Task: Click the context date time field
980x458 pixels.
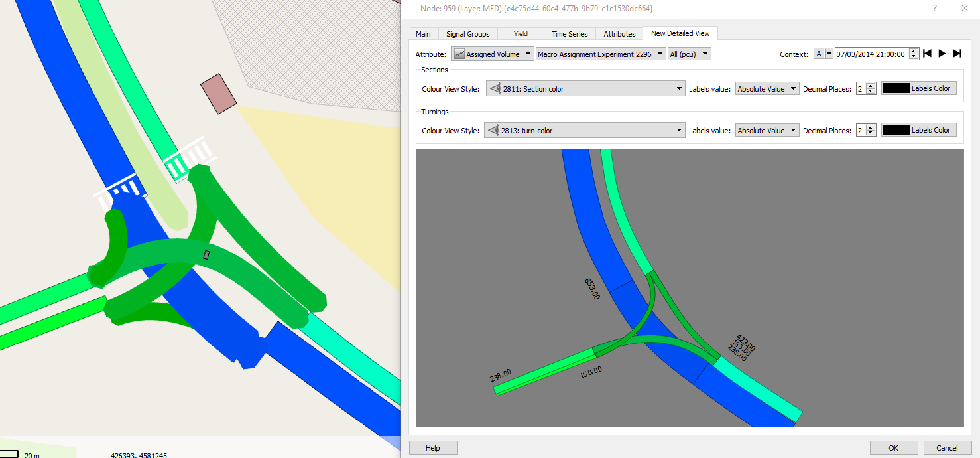Action: point(871,54)
